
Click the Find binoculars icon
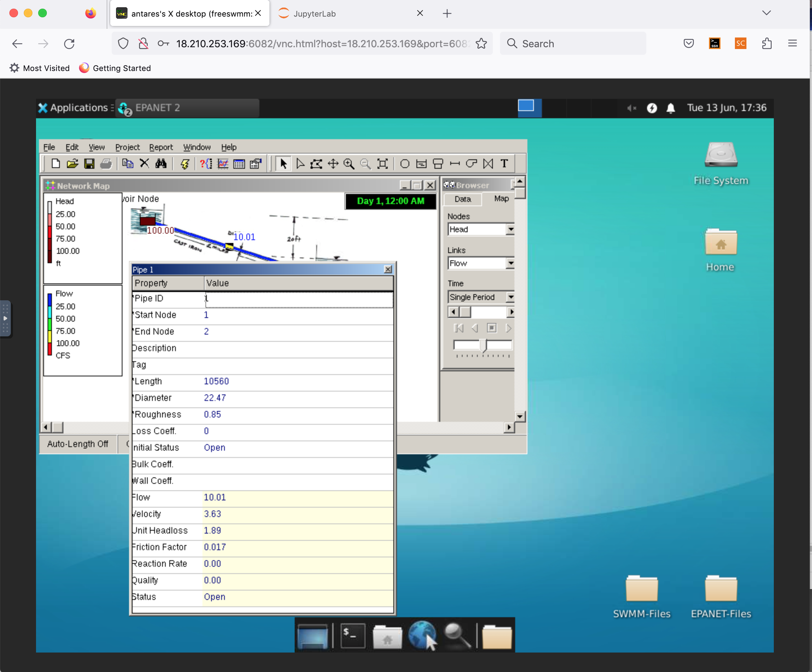pos(161,164)
